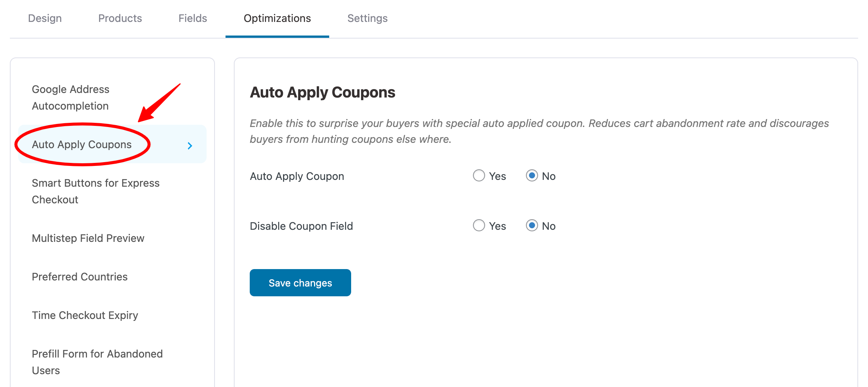Image resolution: width=868 pixels, height=387 pixels.
Task: Click the Disable Coupon Field label
Action: 301,226
